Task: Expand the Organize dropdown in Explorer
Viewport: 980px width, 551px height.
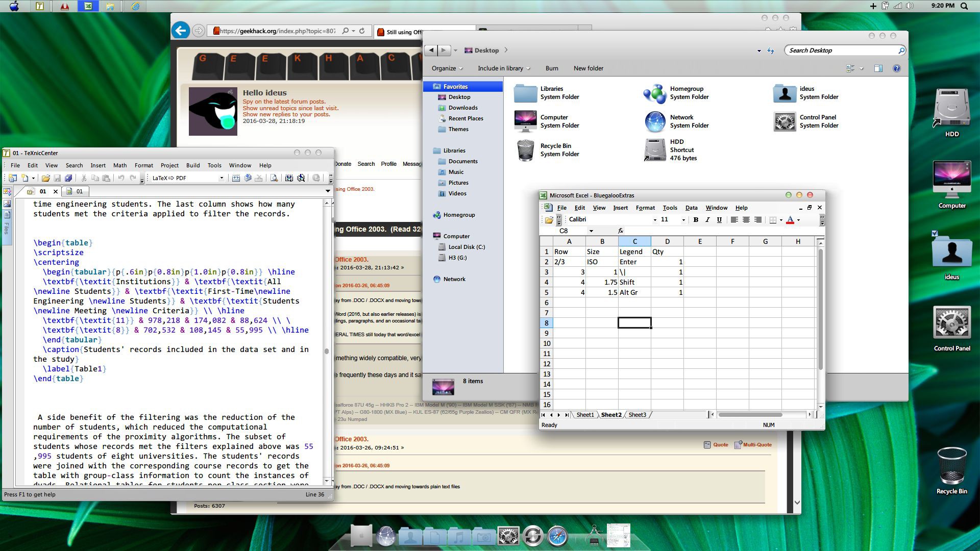Action: [x=447, y=68]
